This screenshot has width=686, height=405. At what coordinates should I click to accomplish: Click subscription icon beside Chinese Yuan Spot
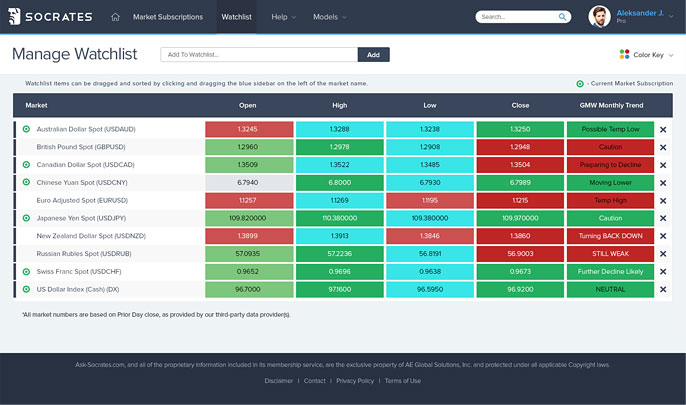(x=26, y=182)
